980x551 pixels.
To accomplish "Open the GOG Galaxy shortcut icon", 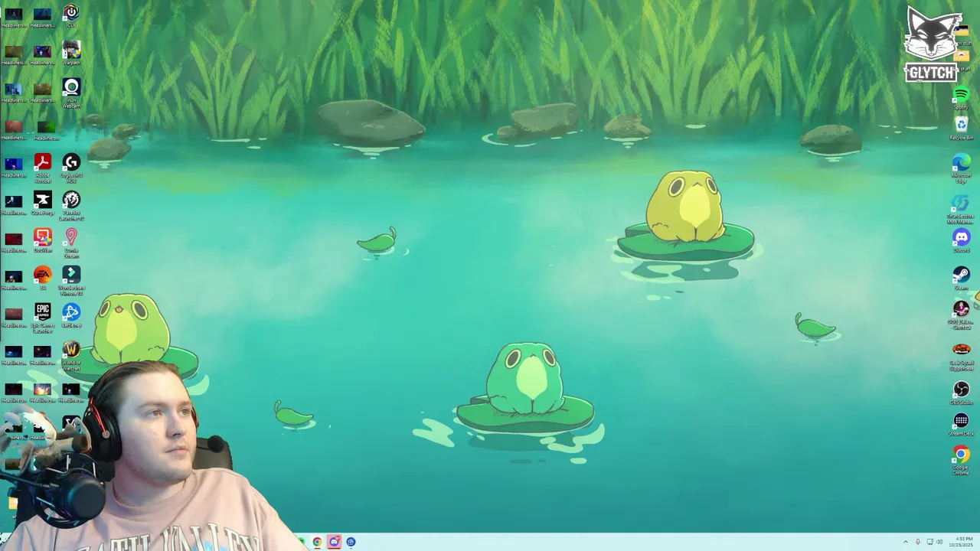I will click(961, 314).
